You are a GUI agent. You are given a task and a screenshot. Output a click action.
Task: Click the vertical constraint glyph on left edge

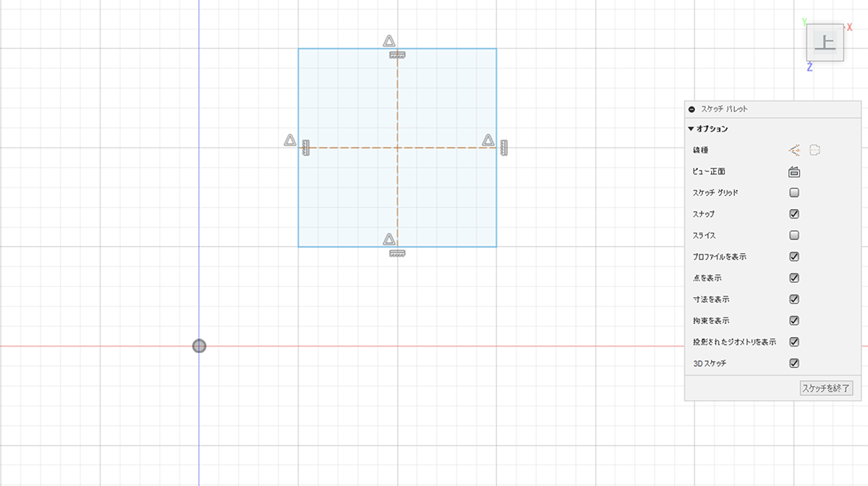coord(305,148)
